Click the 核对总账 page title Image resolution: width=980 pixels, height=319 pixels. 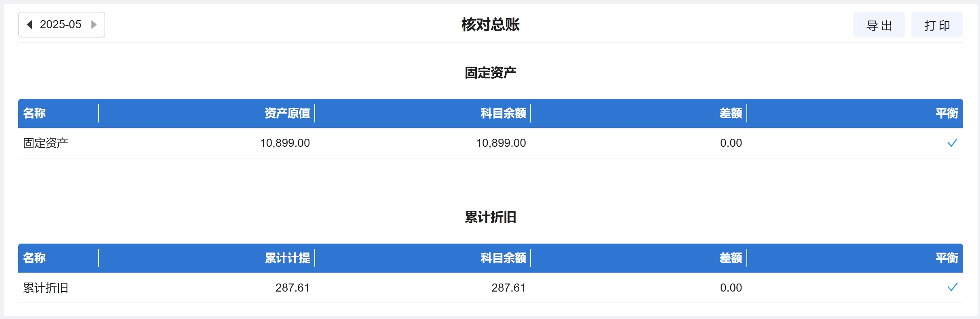coord(490,25)
